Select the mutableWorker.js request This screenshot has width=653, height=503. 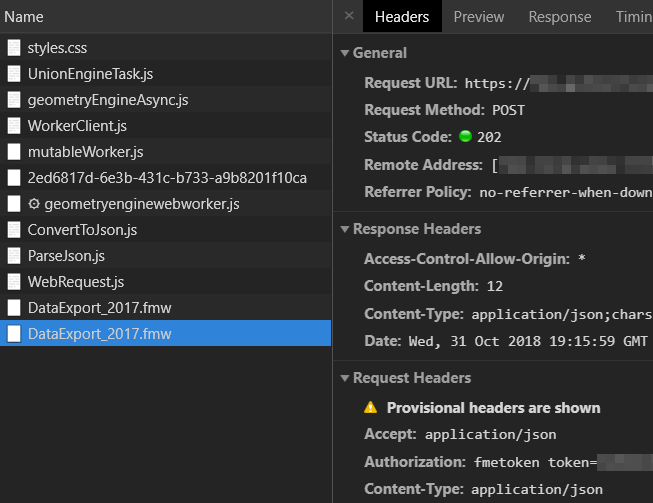click(x=166, y=152)
